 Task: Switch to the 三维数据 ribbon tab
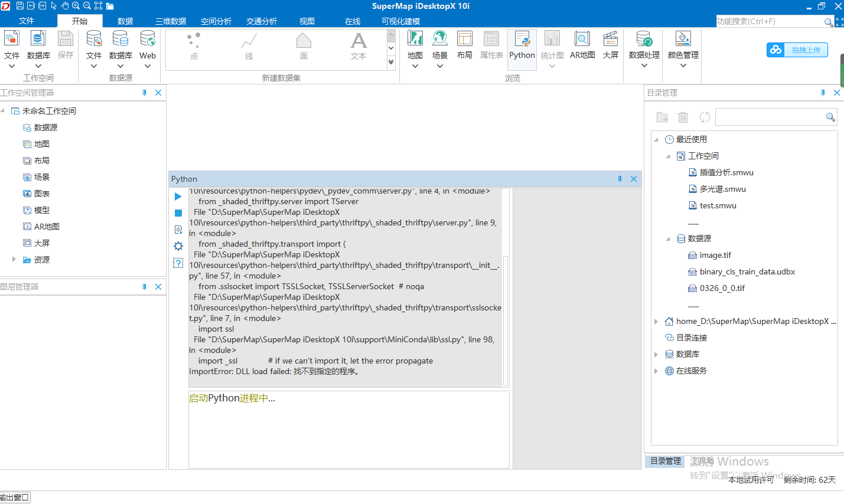171,21
